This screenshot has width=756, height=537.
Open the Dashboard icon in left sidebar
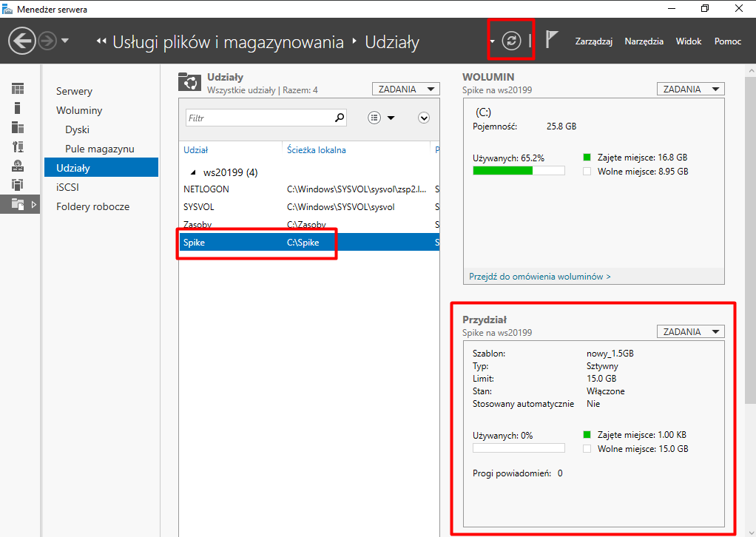click(x=18, y=89)
